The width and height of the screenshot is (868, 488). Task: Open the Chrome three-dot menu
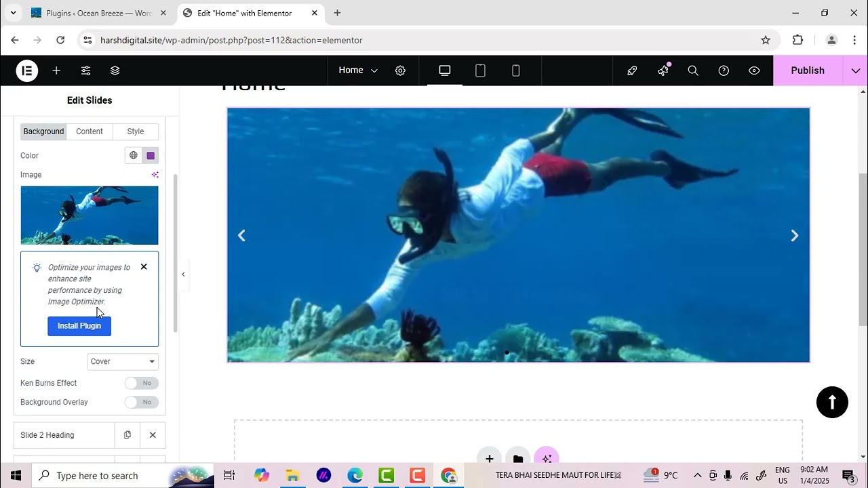[854, 40]
